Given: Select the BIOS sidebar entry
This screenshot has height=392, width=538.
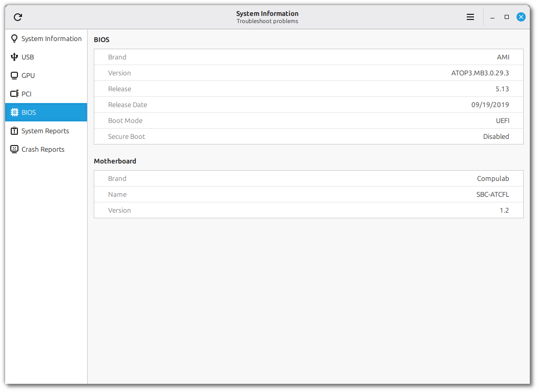Looking at the screenshot, I should pyautogui.click(x=46, y=112).
